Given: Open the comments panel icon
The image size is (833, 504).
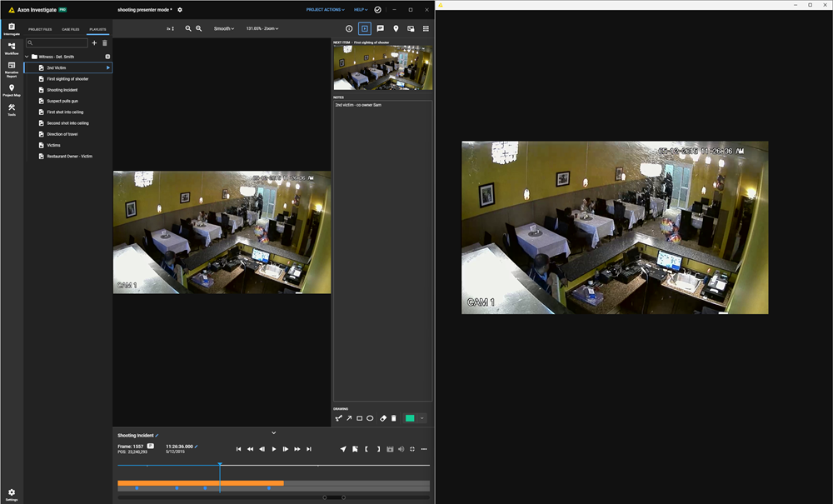Looking at the screenshot, I should 381,28.
